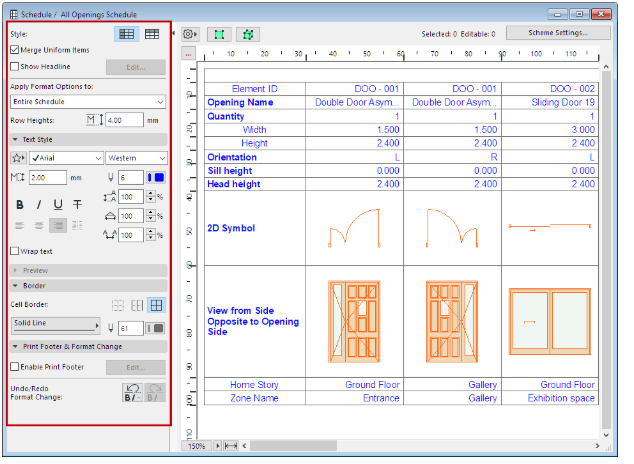Click the Row Heights value field
The width and height of the screenshot is (634, 464).
[123, 120]
